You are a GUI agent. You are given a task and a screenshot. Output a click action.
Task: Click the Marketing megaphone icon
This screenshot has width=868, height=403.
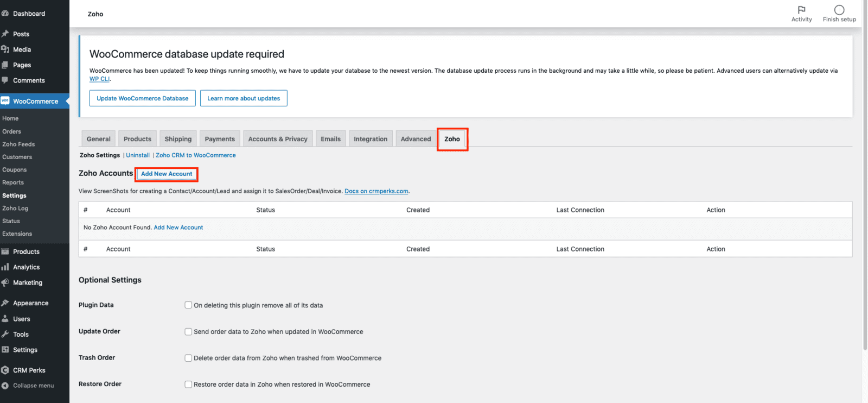(5, 282)
